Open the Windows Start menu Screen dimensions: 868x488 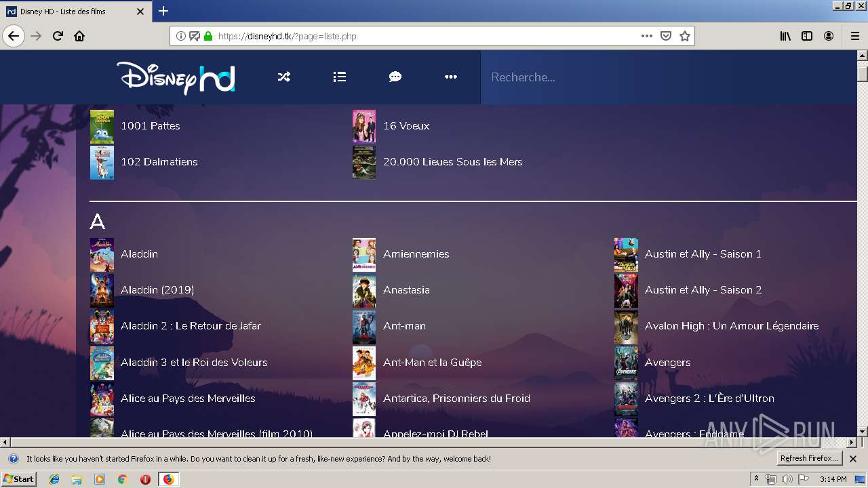[x=18, y=479]
